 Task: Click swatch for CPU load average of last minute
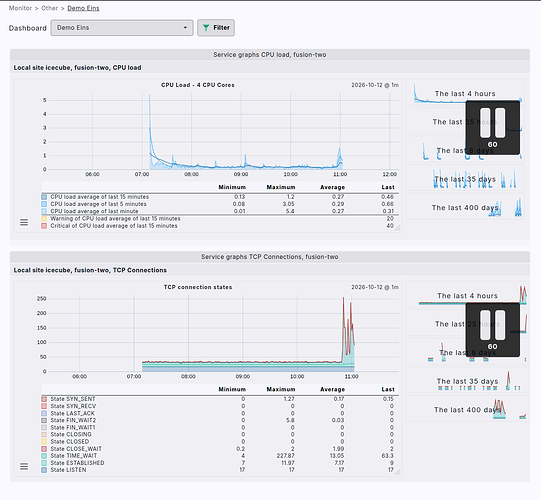click(x=44, y=211)
